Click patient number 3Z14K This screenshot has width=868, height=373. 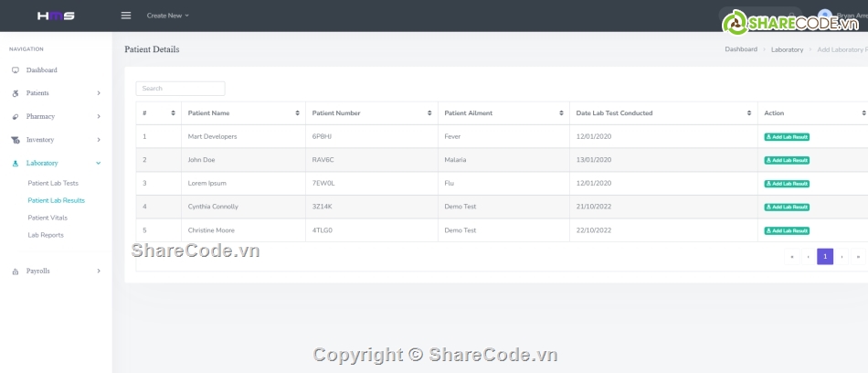(323, 207)
